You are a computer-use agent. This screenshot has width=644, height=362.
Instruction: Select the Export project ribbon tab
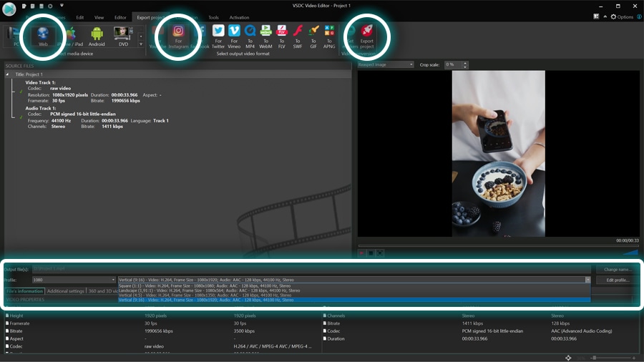click(x=150, y=18)
